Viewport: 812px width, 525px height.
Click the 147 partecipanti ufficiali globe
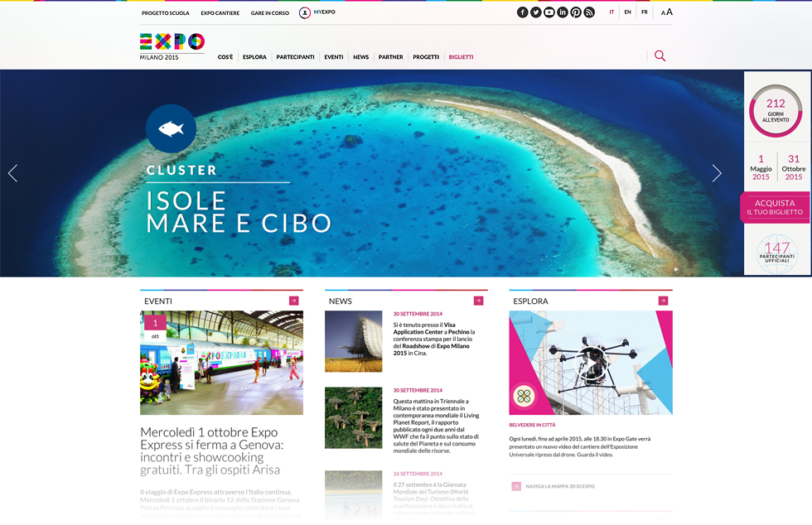tap(777, 253)
